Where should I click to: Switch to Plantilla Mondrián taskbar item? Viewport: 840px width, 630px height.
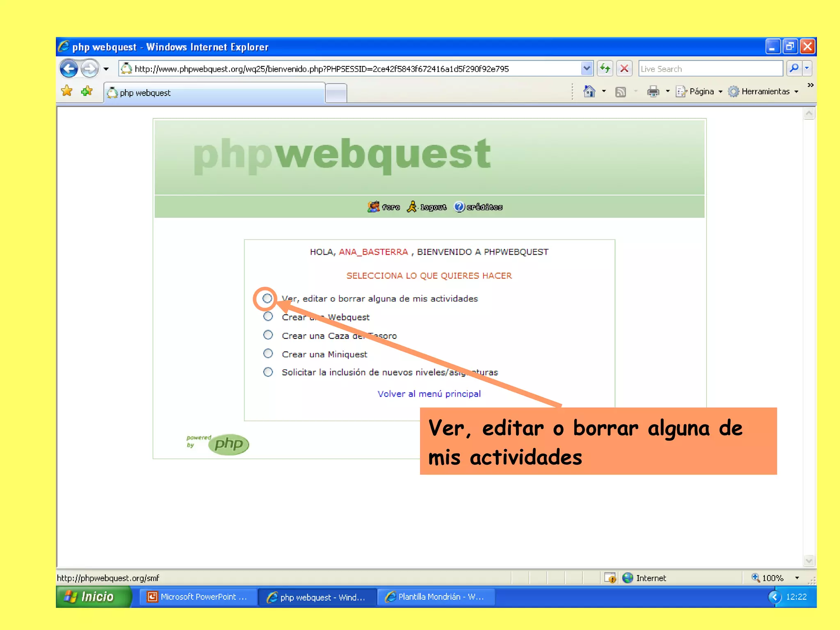click(436, 597)
